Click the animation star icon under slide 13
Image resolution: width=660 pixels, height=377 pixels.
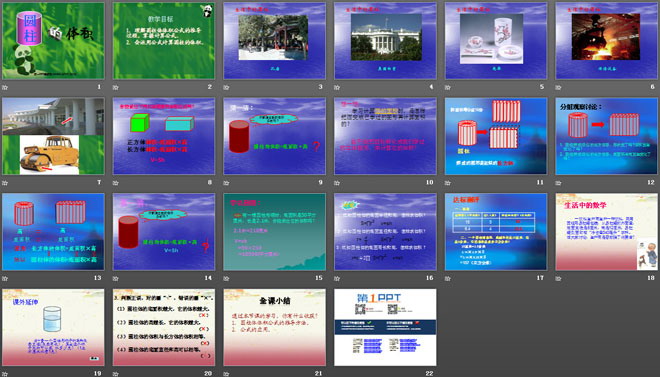[x=5, y=278]
